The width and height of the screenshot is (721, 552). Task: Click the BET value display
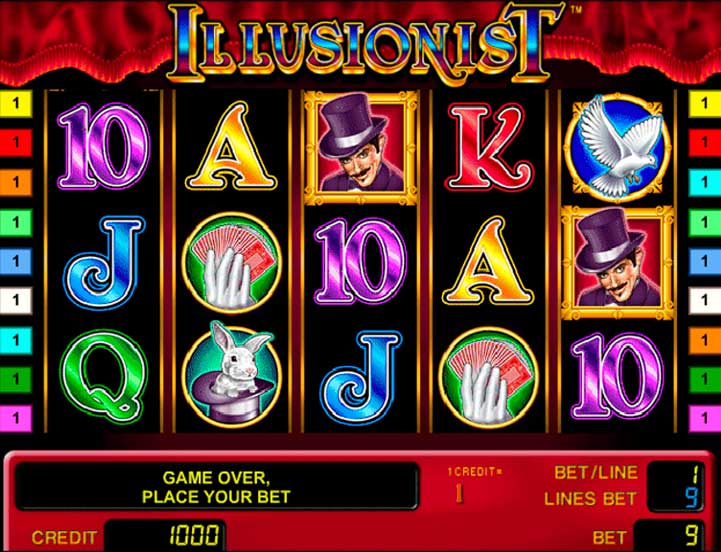(x=670, y=536)
